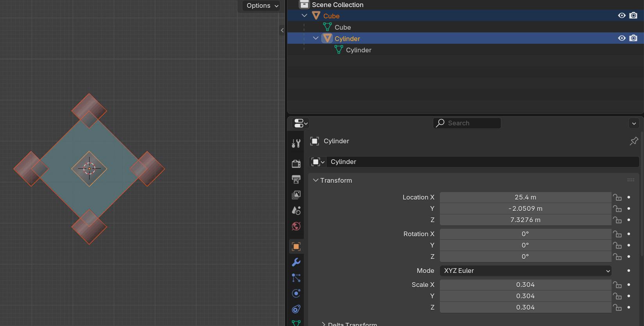This screenshot has width=644, height=326.
Task: Open the Render properties tab
Action: 296,163
